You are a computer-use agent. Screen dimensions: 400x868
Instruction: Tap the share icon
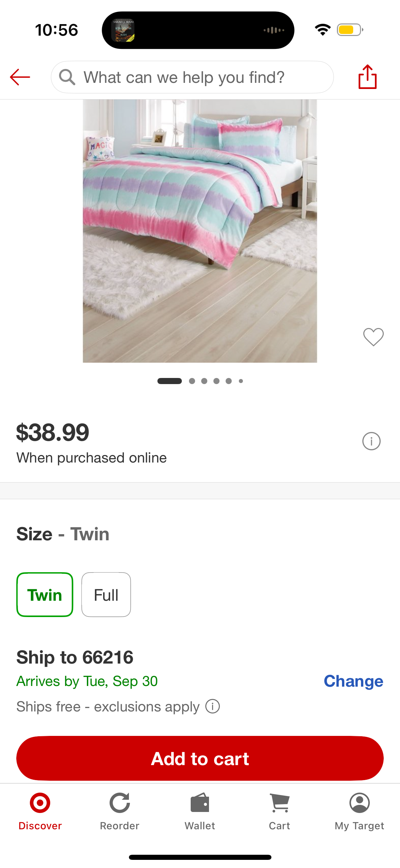click(x=367, y=77)
